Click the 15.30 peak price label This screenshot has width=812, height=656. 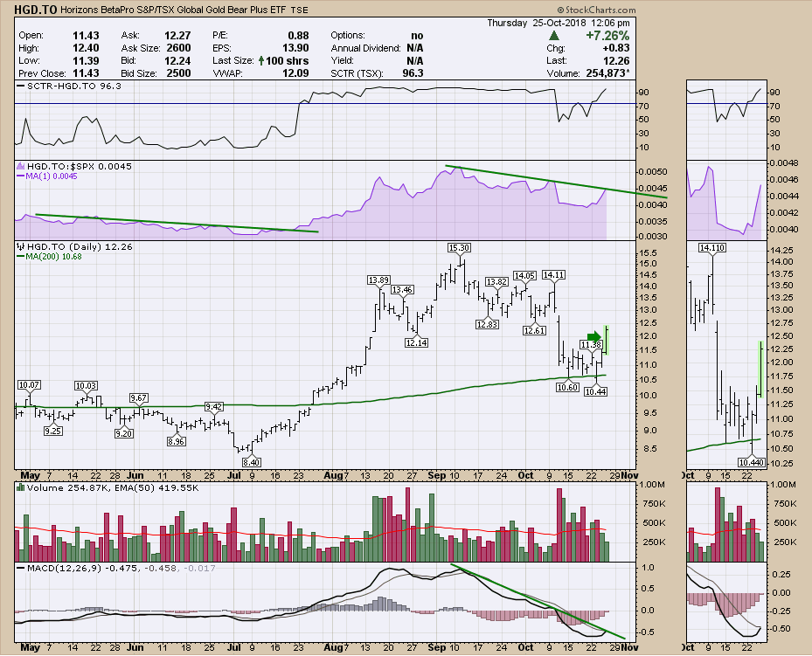(x=460, y=248)
